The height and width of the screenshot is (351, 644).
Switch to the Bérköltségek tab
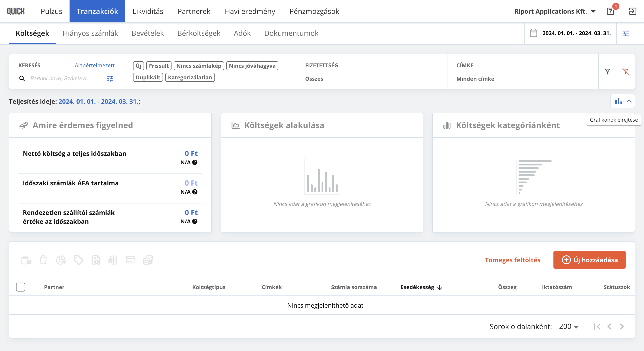[199, 33]
